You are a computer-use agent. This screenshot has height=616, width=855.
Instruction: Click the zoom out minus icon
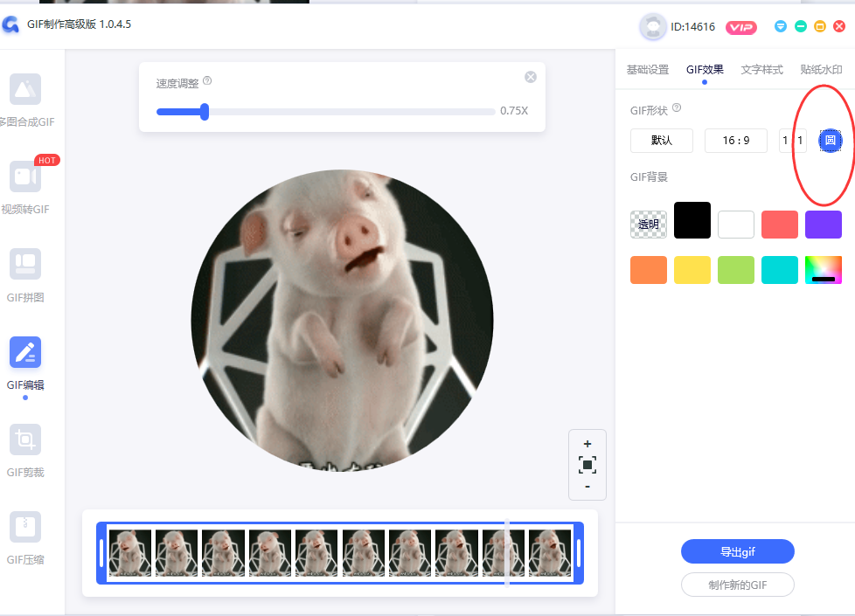pyautogui.click(x=587, y=487)
